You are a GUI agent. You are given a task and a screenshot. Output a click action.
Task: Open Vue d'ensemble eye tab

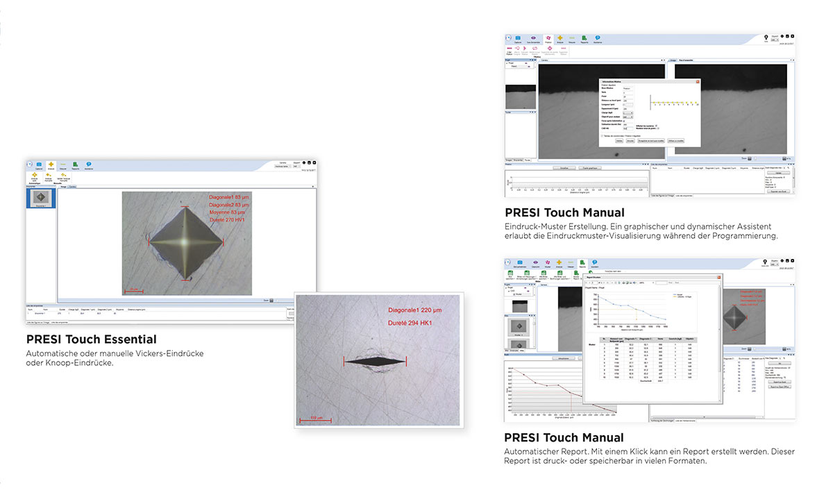point(533,39)
